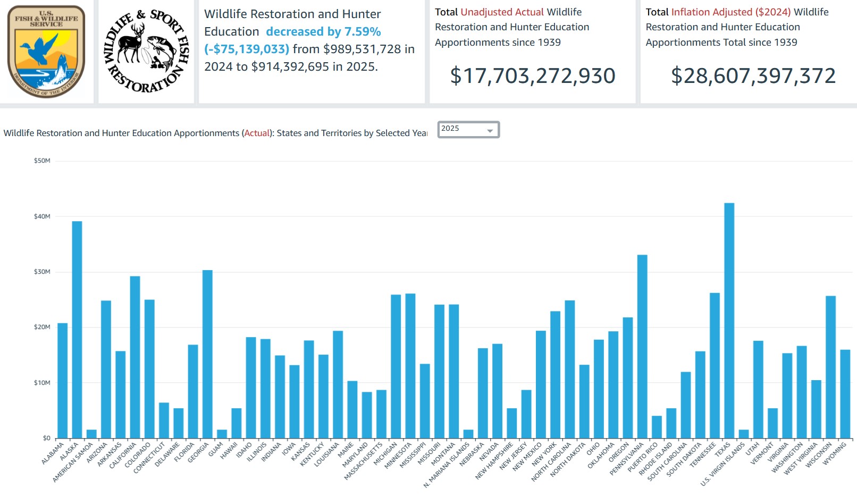Click the Wildlife & Sport Fish Restoration logo
Image resolution: width=857 pixels, height=504 pixels.
pos(146,51)
